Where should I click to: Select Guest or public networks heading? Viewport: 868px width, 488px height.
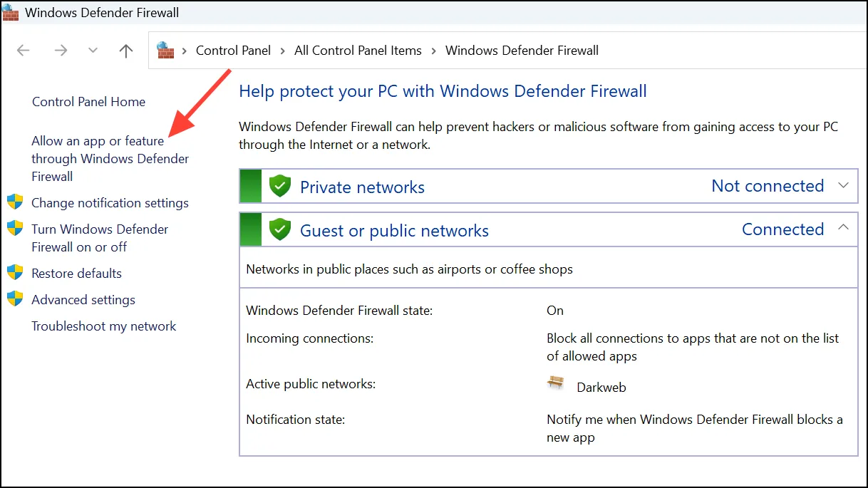point(394,231)
